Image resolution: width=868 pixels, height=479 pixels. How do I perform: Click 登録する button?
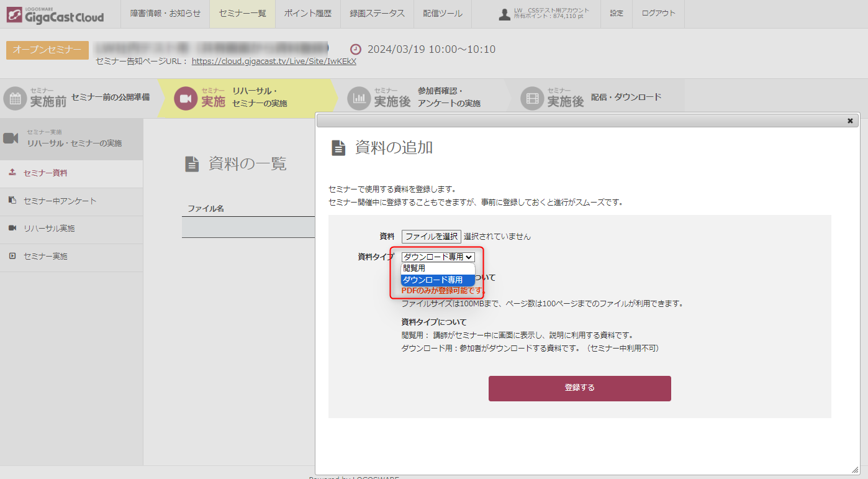point(580,388)
